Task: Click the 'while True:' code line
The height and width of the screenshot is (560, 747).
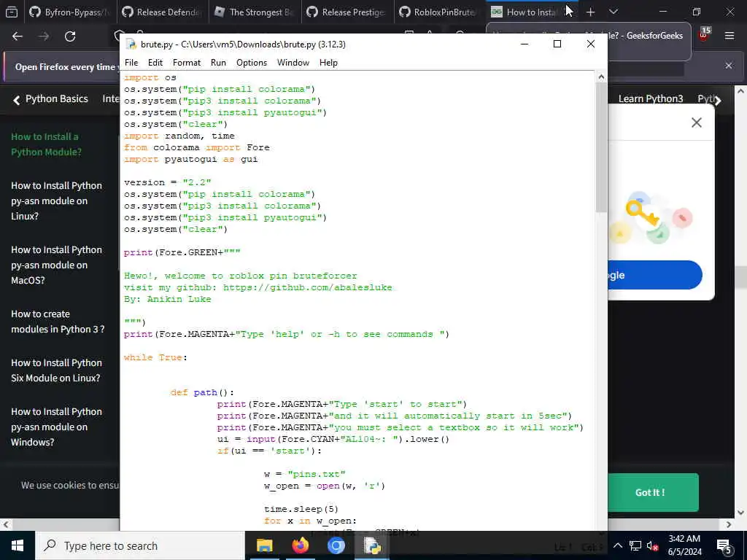Action: point(155,357)
